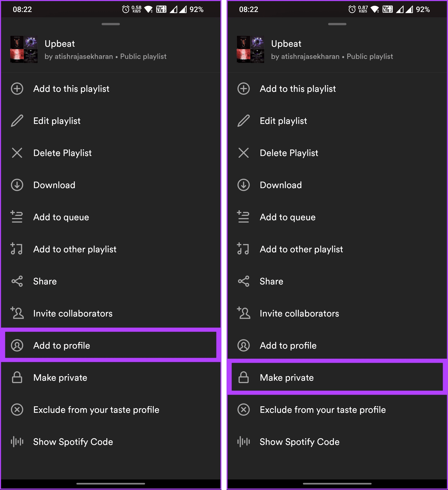
Task: Tap the sheet drag handle atop right panel
Action: [x=337, y=24]
